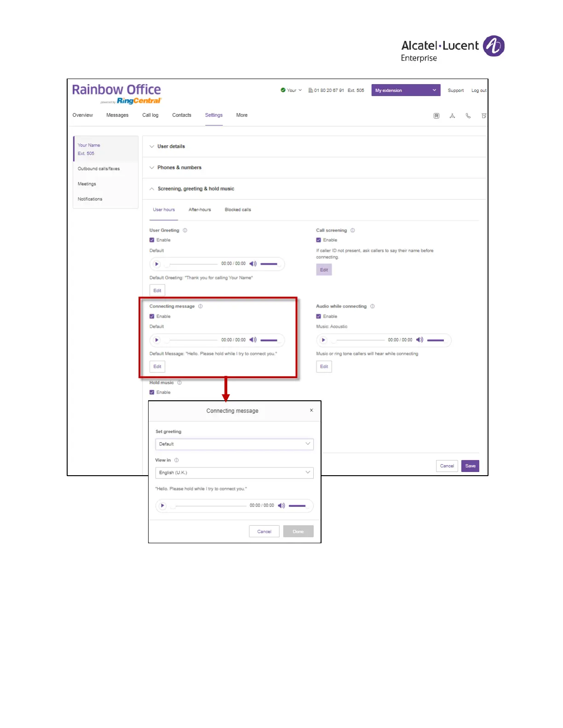Open the Your presence dropdown
The height and width of the screenshot is (728, 563).
coord(294,90)
